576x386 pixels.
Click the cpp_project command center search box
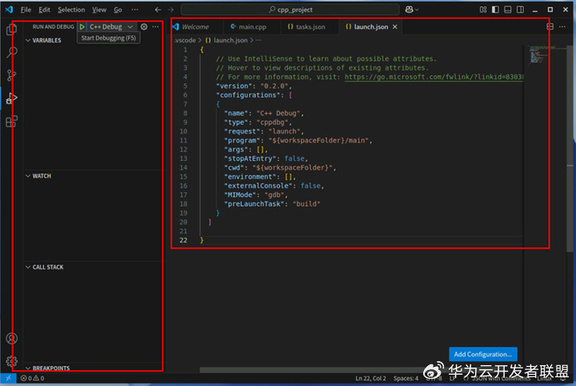click(290, 10)
